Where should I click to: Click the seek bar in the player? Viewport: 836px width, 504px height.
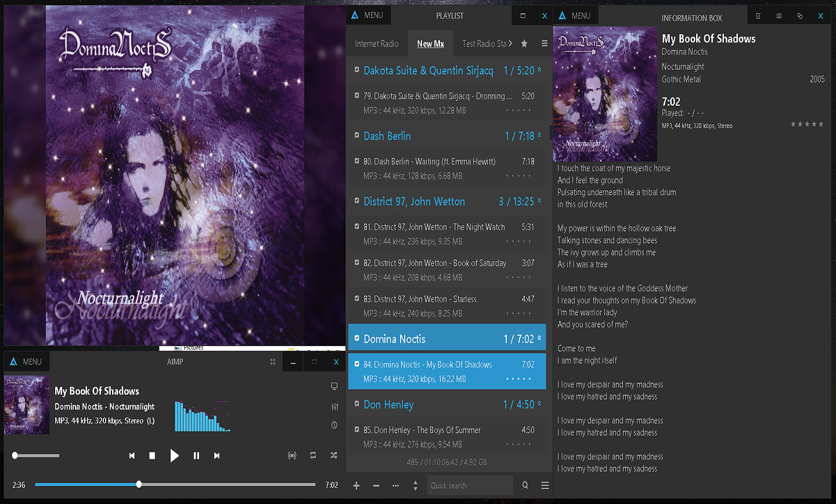tap(175, 484)
